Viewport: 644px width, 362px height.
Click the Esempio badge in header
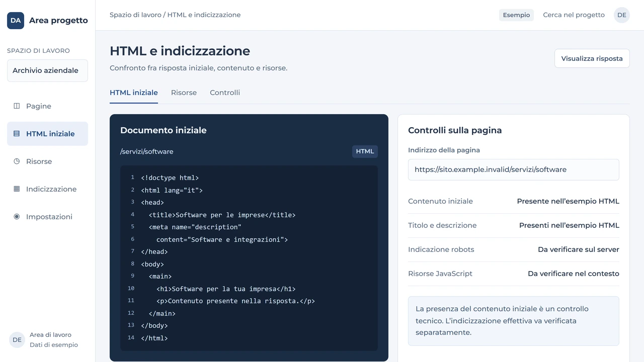click(516, 15)
